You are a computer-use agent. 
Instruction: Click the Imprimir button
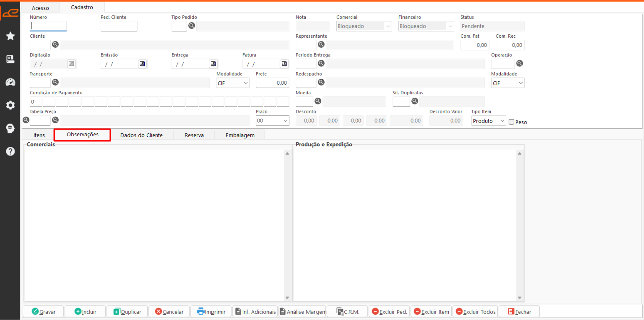point(211,312)
